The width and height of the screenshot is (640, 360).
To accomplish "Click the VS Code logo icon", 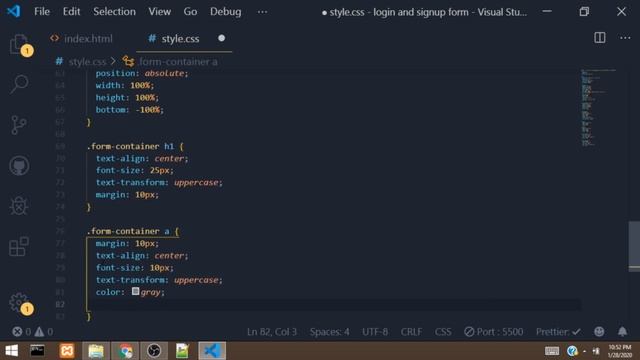I will pyautogui.click(x=13, y=11).
